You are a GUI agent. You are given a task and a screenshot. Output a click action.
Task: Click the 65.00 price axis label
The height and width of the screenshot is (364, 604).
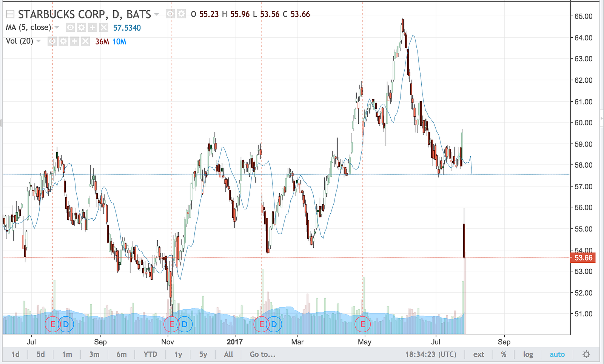point(584,16)
